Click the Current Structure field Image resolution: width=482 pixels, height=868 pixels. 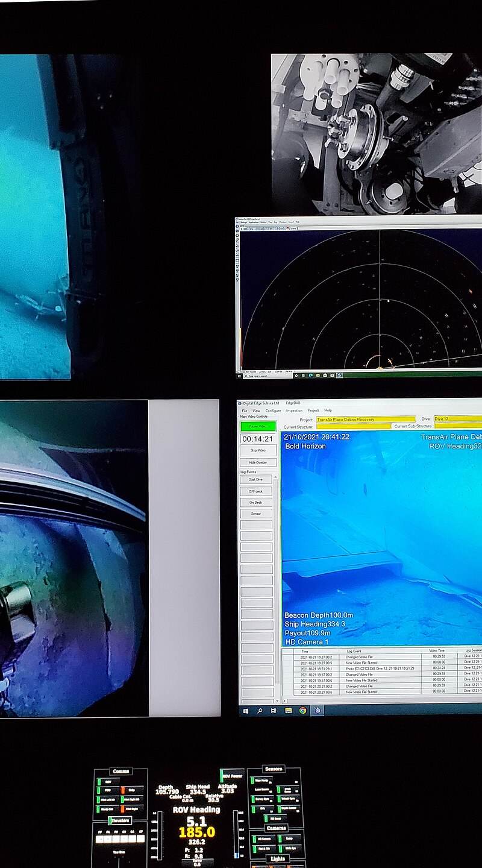coord(354,426)
